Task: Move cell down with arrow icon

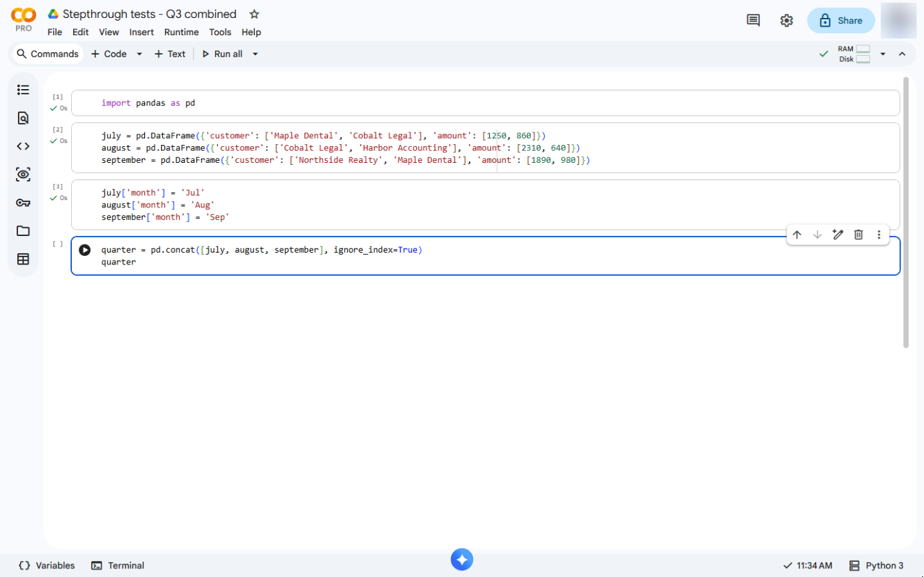Action: 818,235
